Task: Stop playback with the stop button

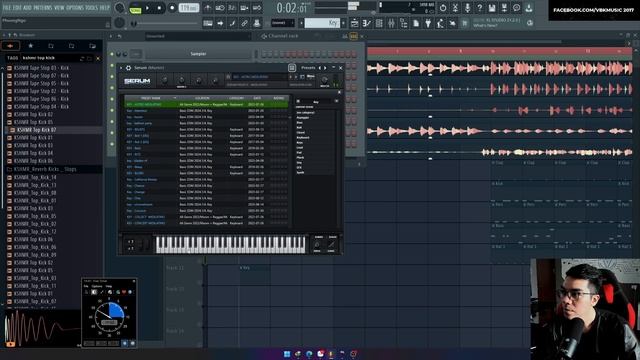Action: tap(159, 8)
